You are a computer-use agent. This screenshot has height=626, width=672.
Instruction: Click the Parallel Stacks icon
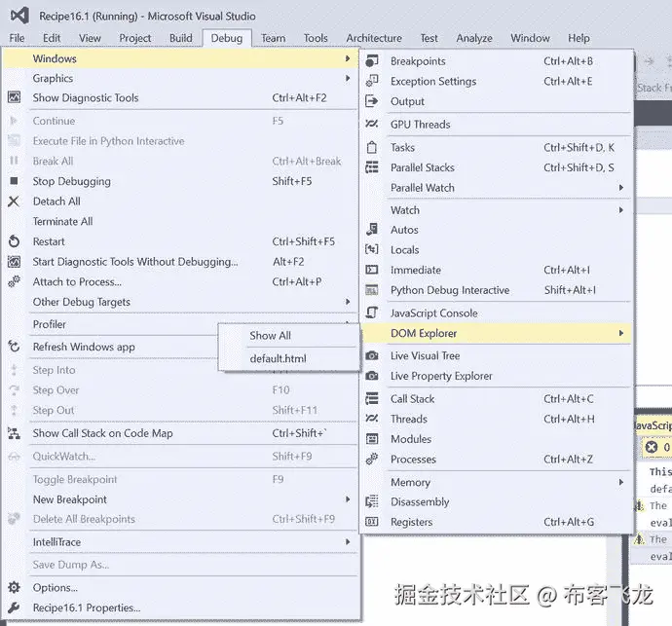pyautogui.click(x=372, y=167)
